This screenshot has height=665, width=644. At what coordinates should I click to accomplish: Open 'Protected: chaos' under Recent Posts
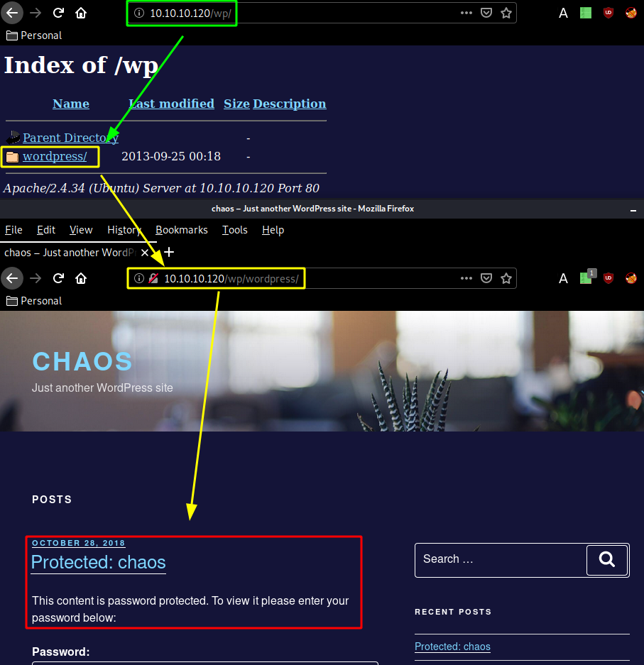pyautogui.click(x=452, y=647)
